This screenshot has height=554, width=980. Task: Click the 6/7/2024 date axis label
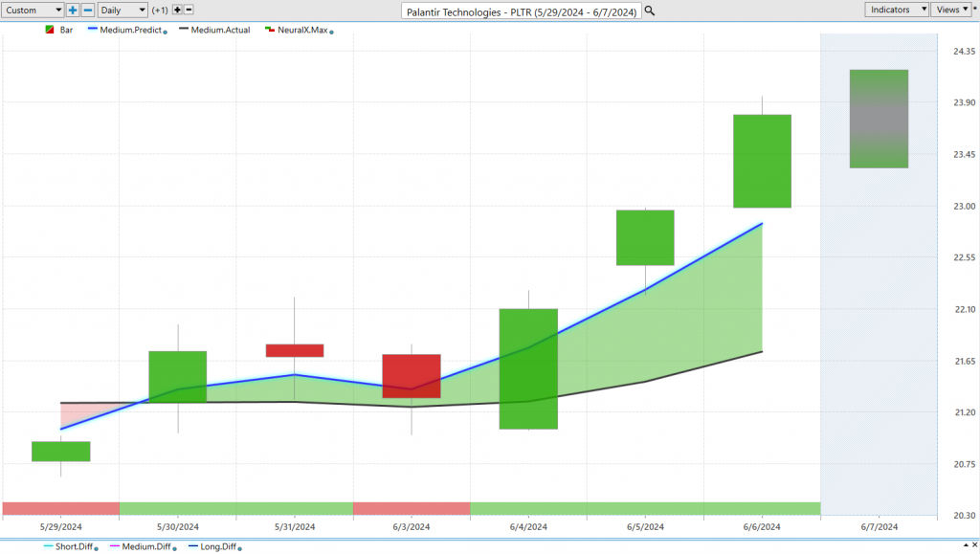pyautogui.click(x=879, y=526)
